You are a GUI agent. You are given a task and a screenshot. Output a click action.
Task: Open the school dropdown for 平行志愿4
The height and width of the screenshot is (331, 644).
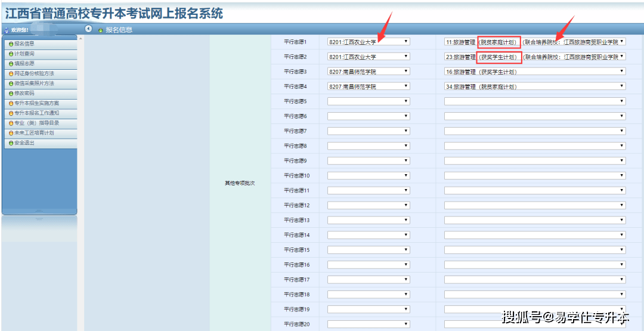click(369, 86)
